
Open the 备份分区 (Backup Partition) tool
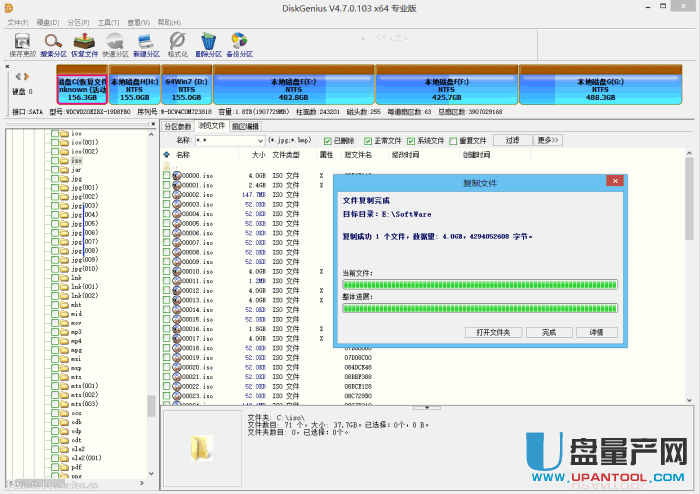pyautogui.click(x=241, y=43)
